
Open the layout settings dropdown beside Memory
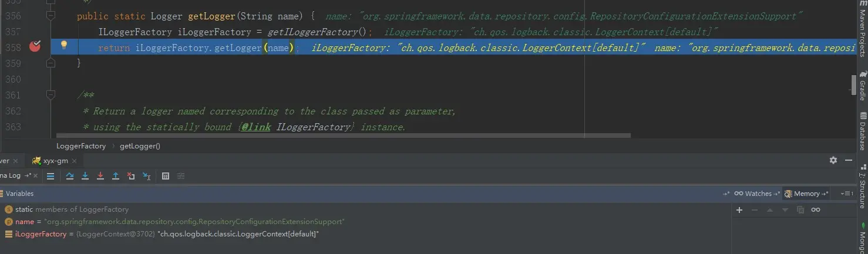coord(847,194)
